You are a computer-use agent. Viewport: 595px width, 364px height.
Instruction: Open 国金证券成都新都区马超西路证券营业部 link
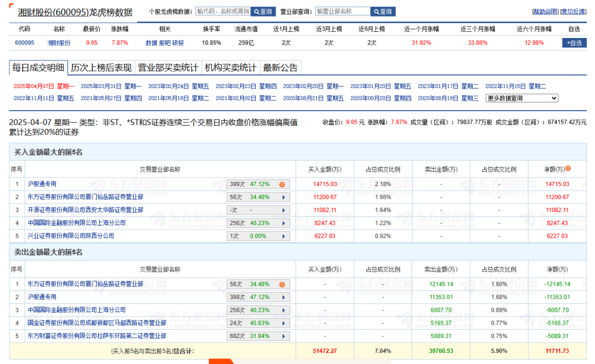tap(97, 323)
